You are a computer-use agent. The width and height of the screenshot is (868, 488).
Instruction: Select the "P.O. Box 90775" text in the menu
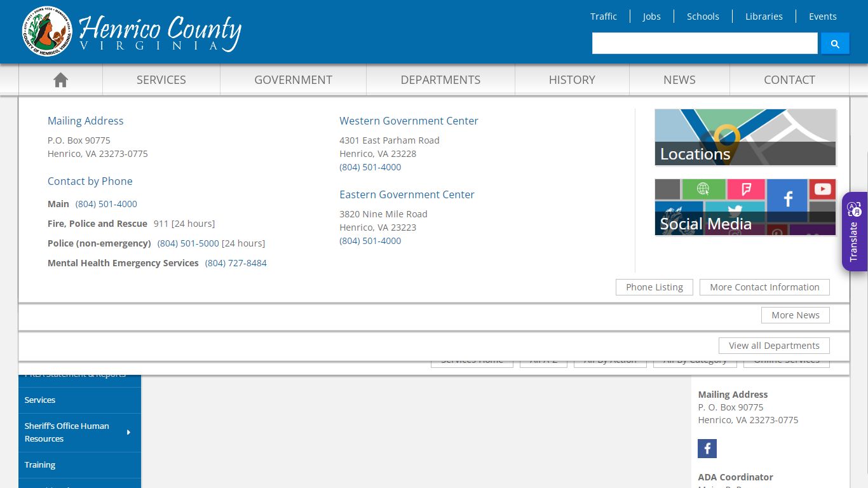[79, 140]
